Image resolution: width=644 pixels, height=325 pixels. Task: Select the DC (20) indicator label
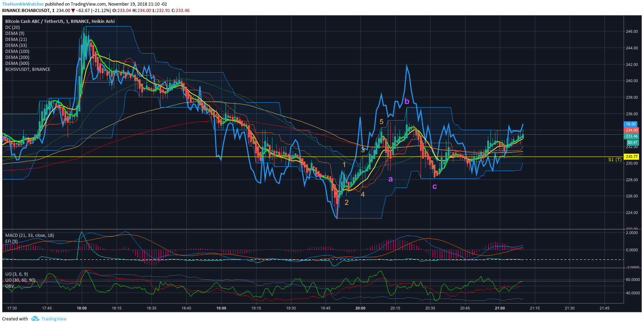click(x=13, y=27)
